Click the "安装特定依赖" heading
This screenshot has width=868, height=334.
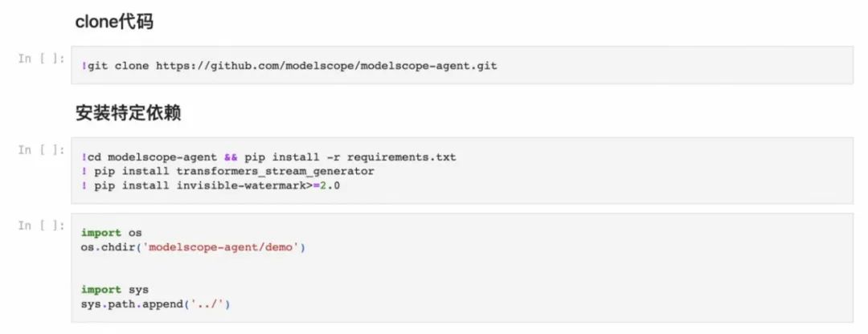click(128, 113)
